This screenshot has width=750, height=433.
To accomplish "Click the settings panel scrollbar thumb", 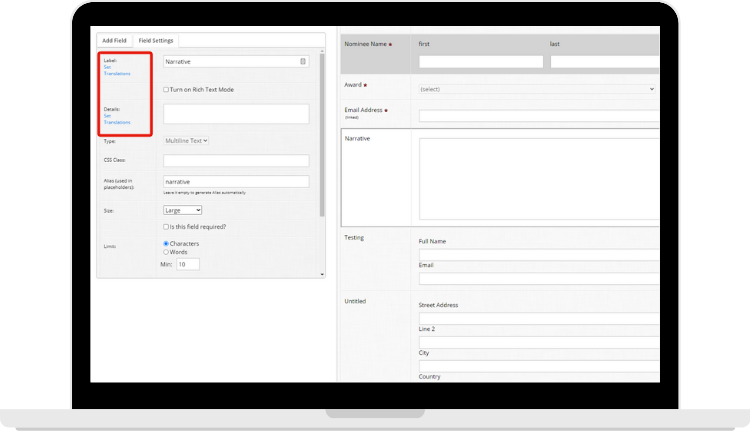I will tap(322, 135).
